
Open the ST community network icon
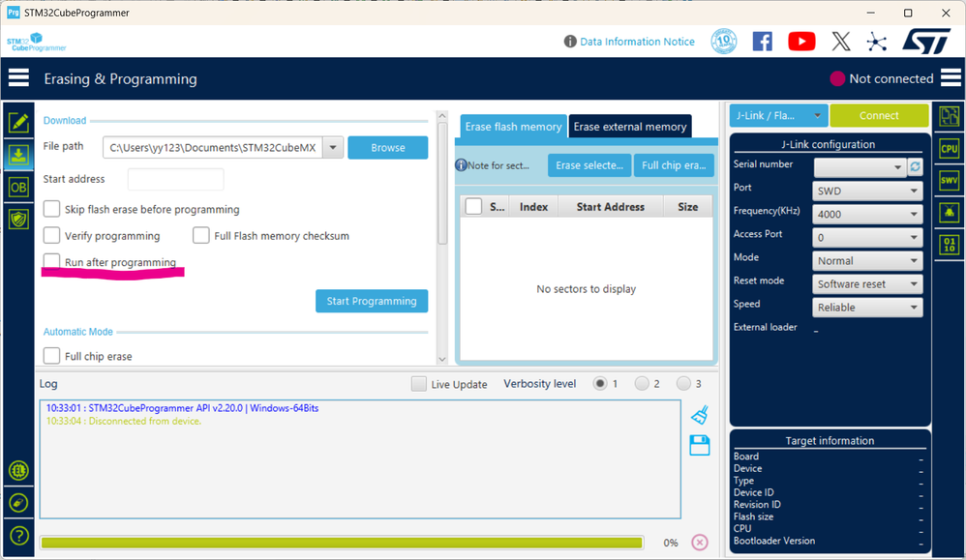coord(877,42)
